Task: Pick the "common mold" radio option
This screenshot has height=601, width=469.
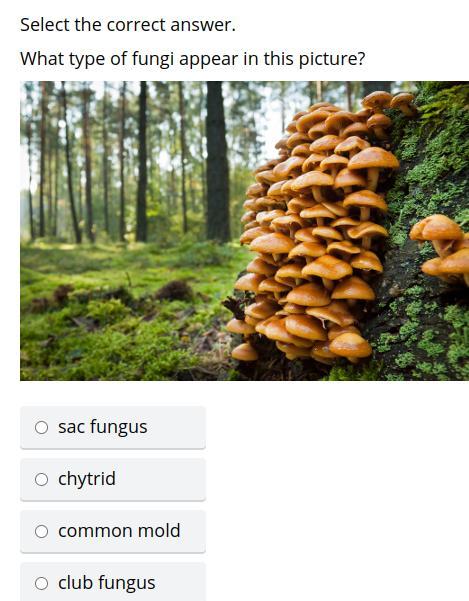Action: pos(41,532)
